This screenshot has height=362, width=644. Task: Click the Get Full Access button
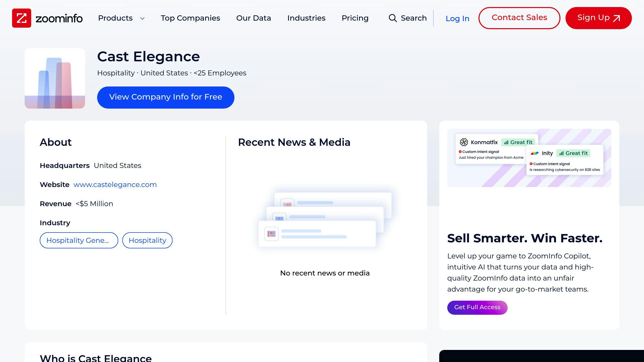pyautogui.click(x=477, y=307)
